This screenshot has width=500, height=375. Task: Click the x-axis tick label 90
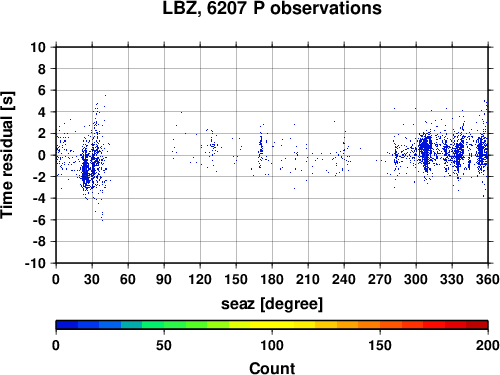[x=164, y=279]
